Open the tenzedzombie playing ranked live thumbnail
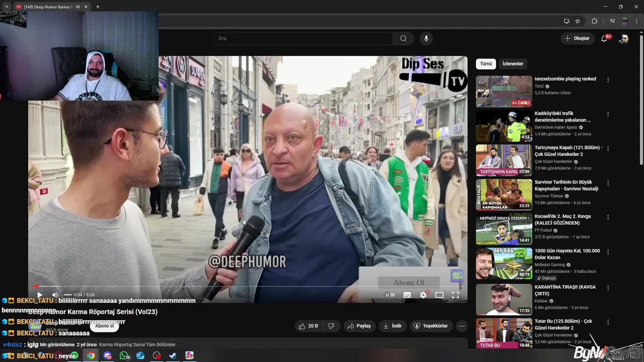 point(504,91)
